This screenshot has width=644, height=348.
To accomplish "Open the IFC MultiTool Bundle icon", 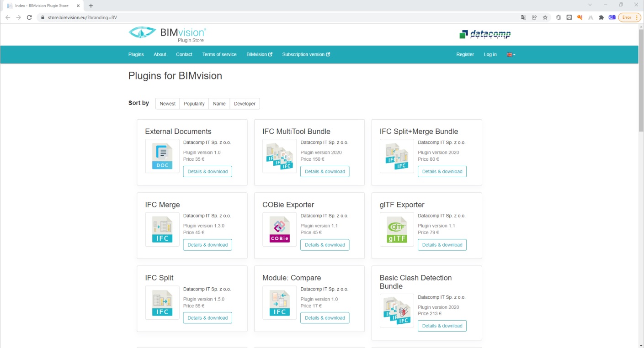I will (280, 156).
